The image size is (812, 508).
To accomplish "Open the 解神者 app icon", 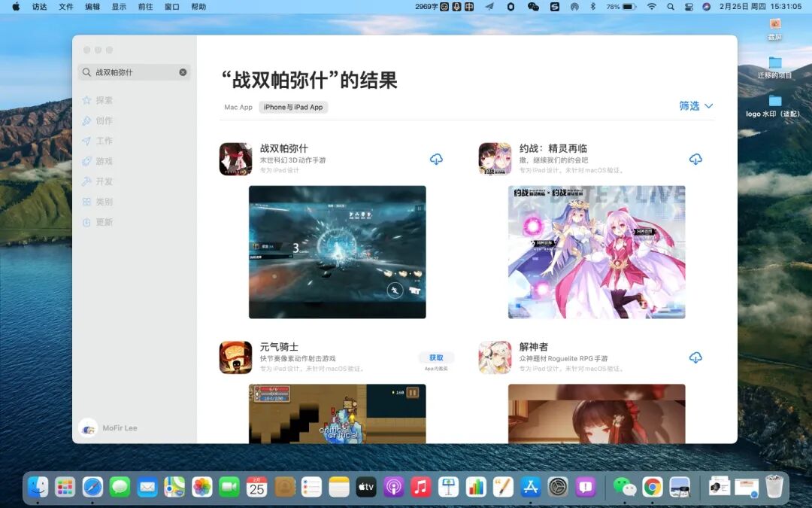I will (x=495, y=357).
